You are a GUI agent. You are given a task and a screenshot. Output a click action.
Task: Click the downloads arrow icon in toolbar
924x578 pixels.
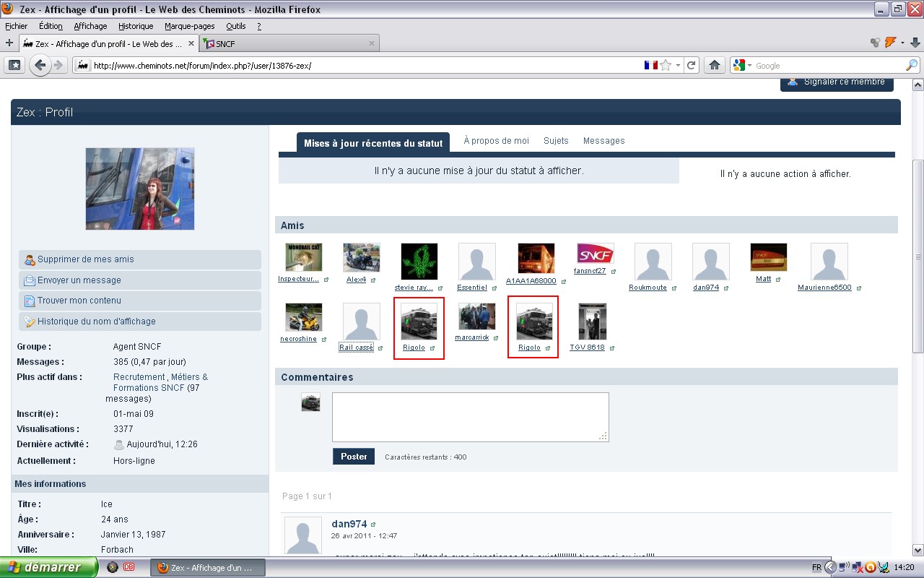[915, 43]
